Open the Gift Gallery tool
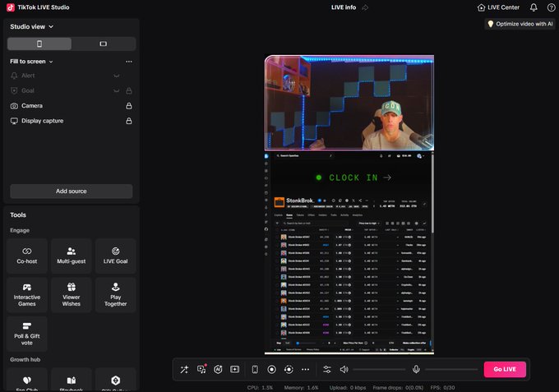 pyautogui.click(x=116, y=381)
